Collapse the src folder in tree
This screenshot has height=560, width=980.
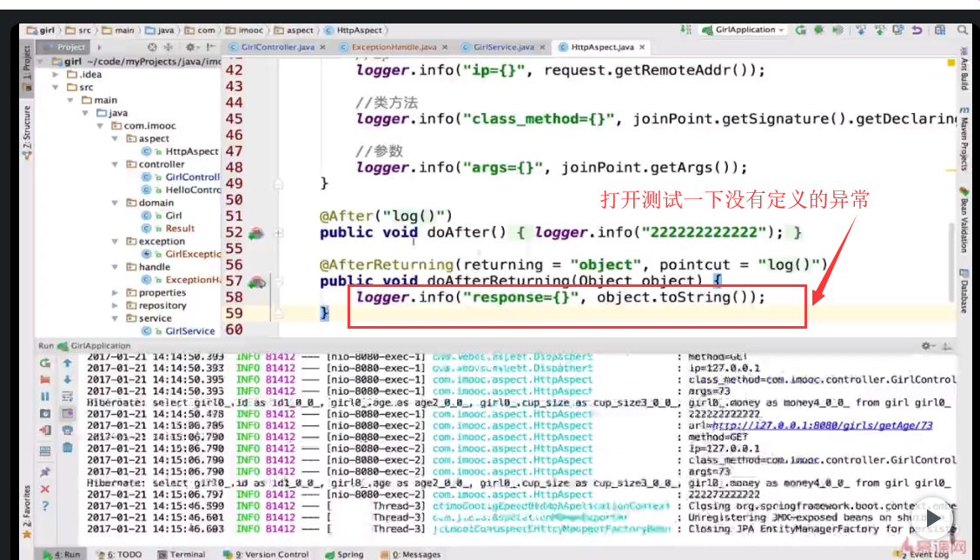(x=56, y=87)
